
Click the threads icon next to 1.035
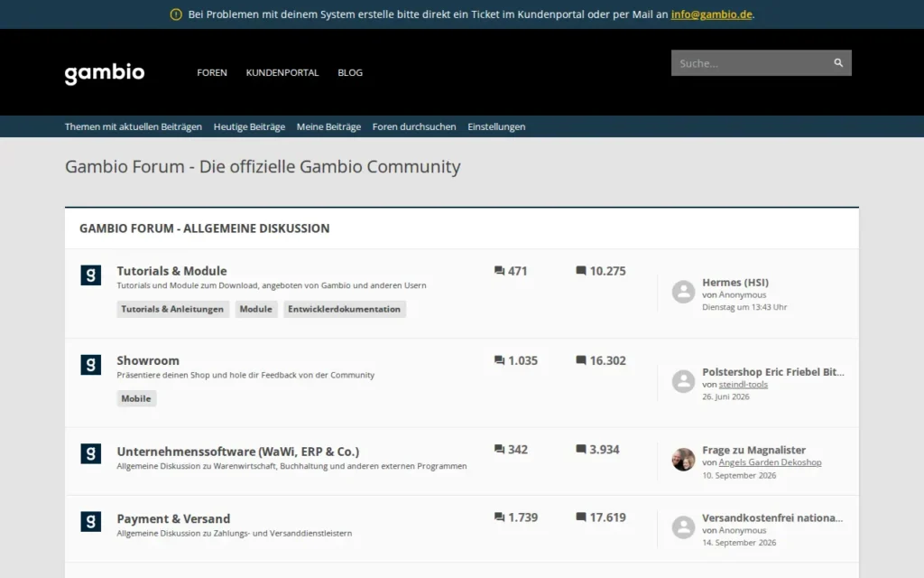pyautogui.click(x=499, y=360)
